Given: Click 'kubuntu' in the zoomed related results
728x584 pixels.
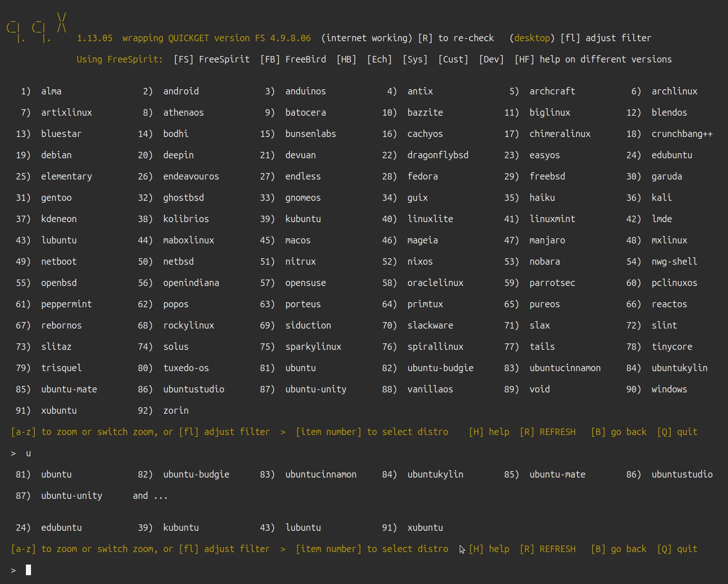Looking at the screenshot, I should click(x=181, y=528).
